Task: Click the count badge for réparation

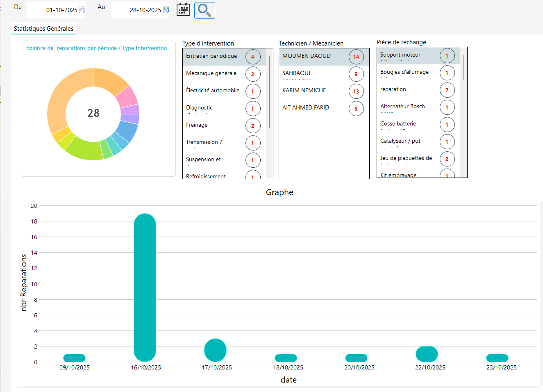Action: pyautogui.click(x=447, y=90)
